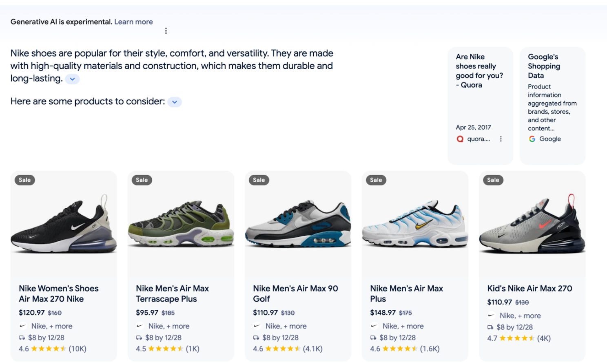Screen dimensions: 607x364
Task: Open the Learn more link
Action: tap(133, 22)
